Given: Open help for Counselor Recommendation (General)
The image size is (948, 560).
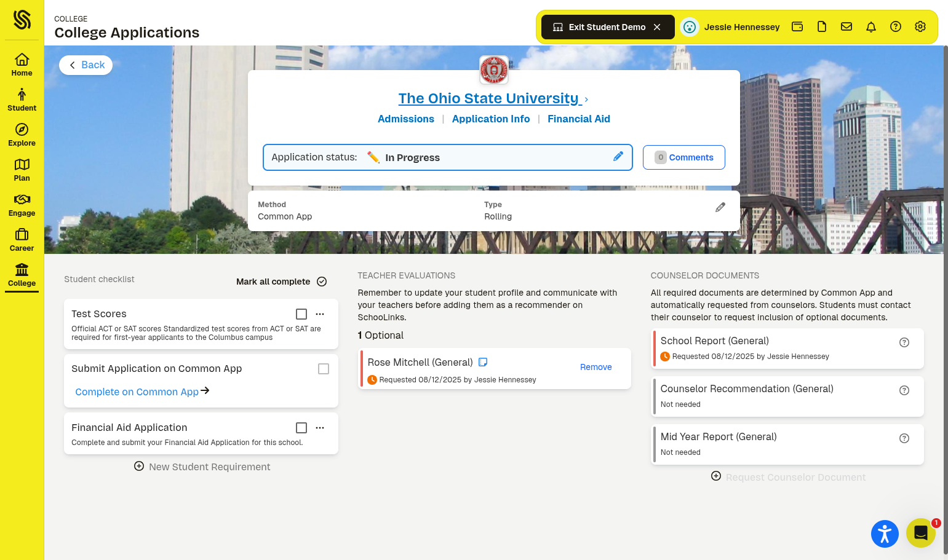Looking at the screenshot, I should pyautogui.click(x=904, y=390).
